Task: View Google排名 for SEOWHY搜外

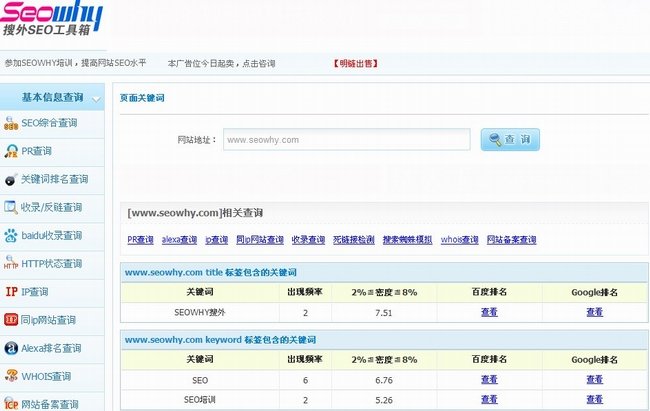Action: point(594,312)
